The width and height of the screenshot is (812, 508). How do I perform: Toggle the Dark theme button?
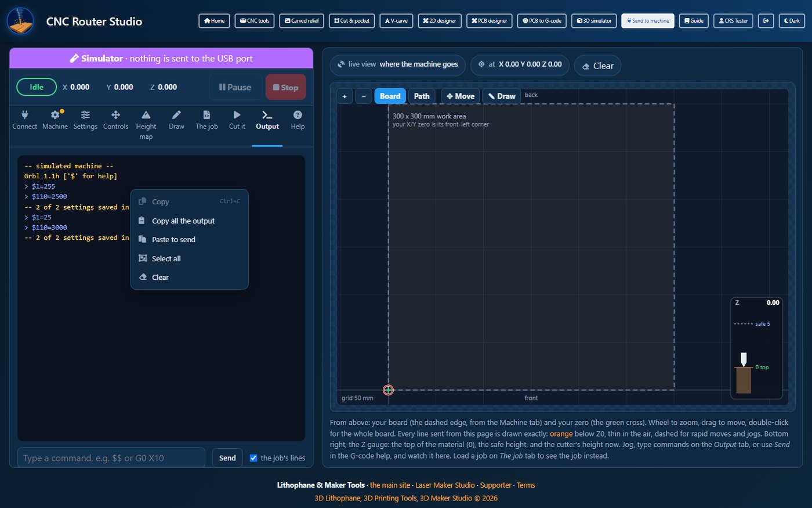[x=792, y=21]
